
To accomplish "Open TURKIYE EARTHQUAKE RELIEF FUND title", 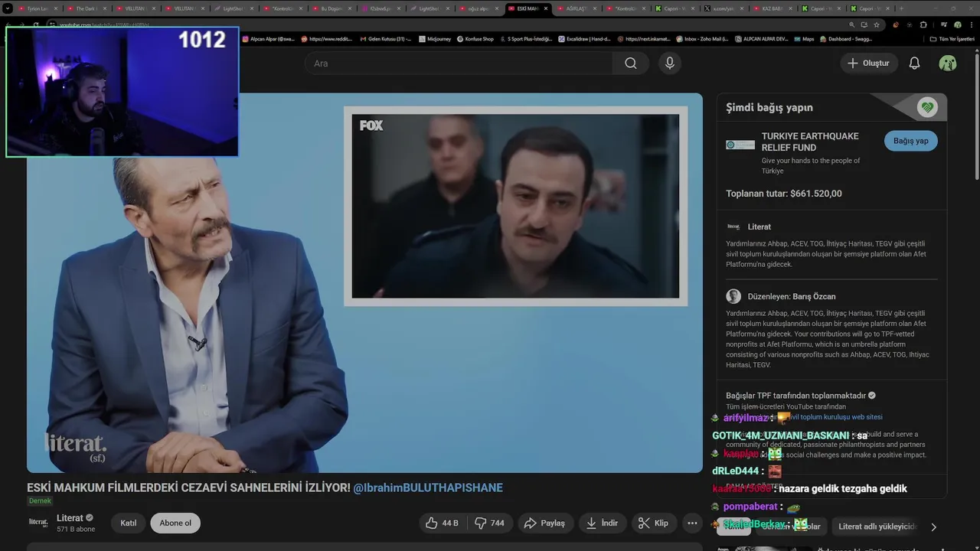I will pyautogui.click(x=810, y=142).
